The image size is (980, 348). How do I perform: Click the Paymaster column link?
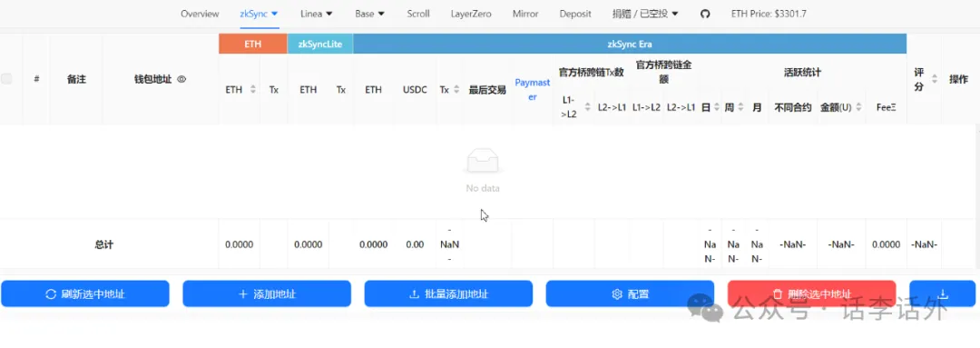click(533, 89)
